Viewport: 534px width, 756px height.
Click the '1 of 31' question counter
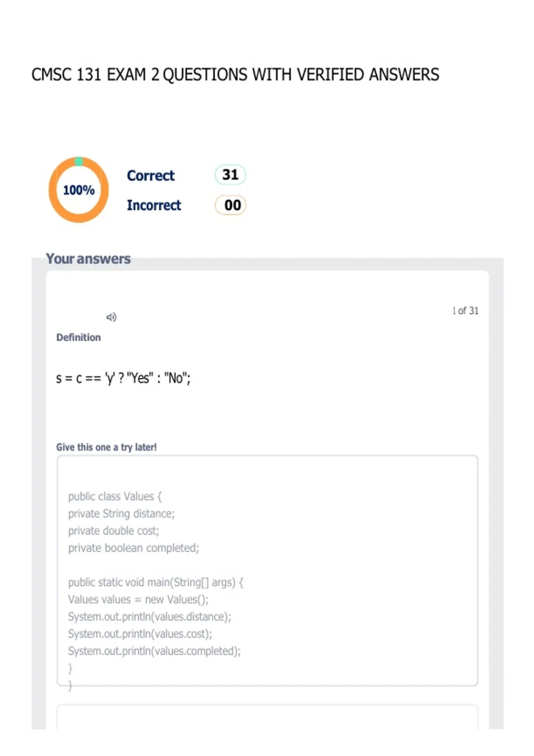point(465,311)
